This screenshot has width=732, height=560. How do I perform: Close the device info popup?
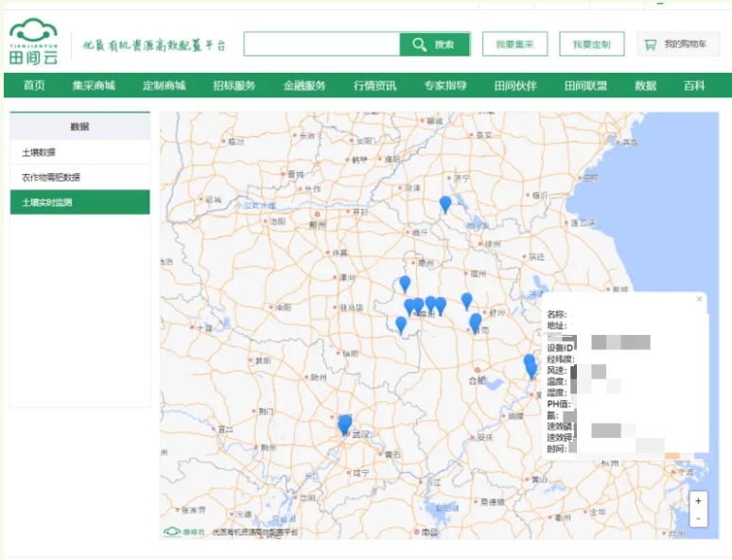pos(699,299)
